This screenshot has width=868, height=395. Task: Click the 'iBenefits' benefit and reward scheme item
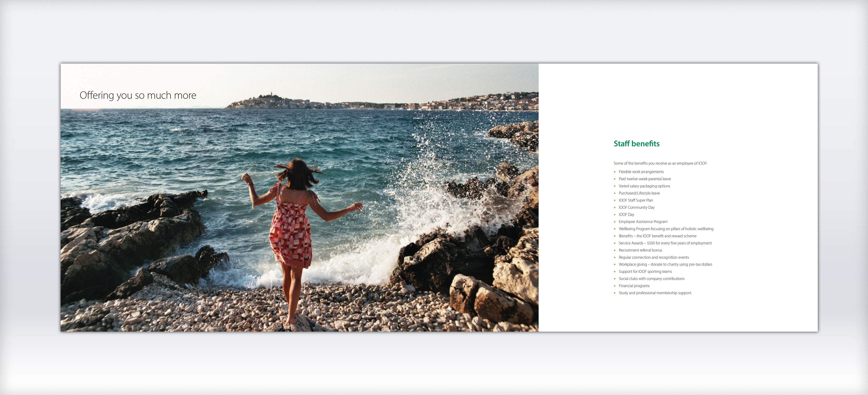pos(657,236)
